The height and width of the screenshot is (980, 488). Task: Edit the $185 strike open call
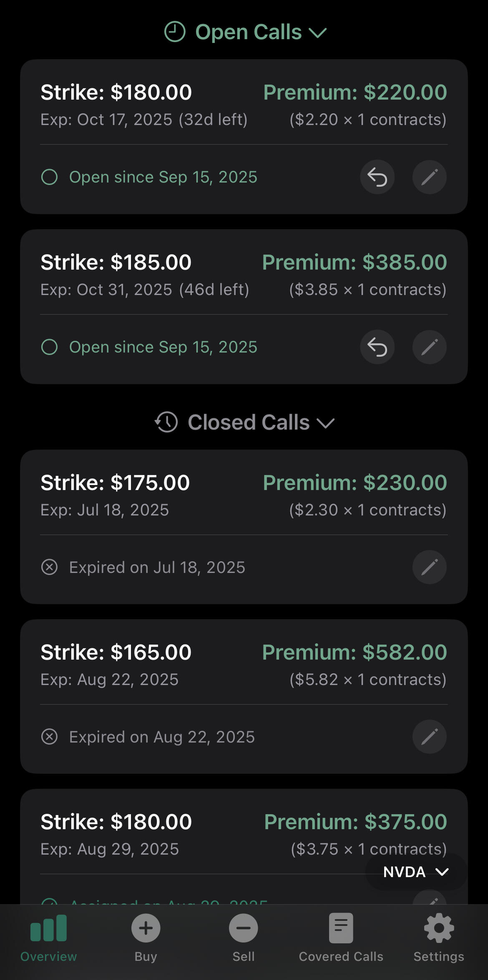(429, 347)
